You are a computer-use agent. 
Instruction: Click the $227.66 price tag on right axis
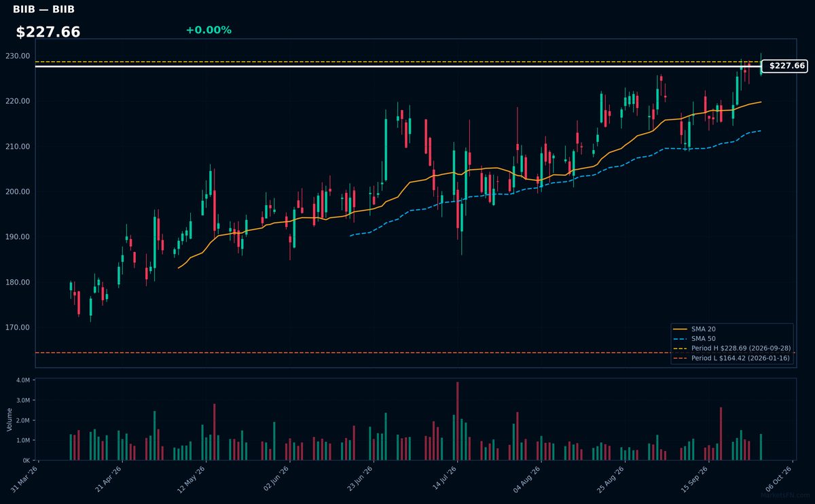coord(784,66)
